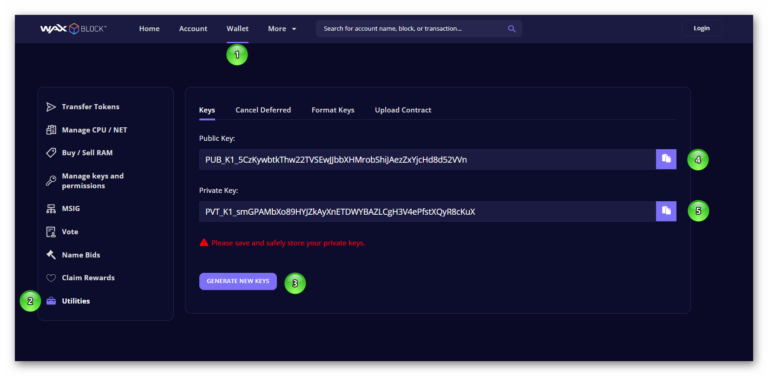This screenshot has width=768, height=376.
Task: Copy the private key with copy icon
Action: (666, 211)
